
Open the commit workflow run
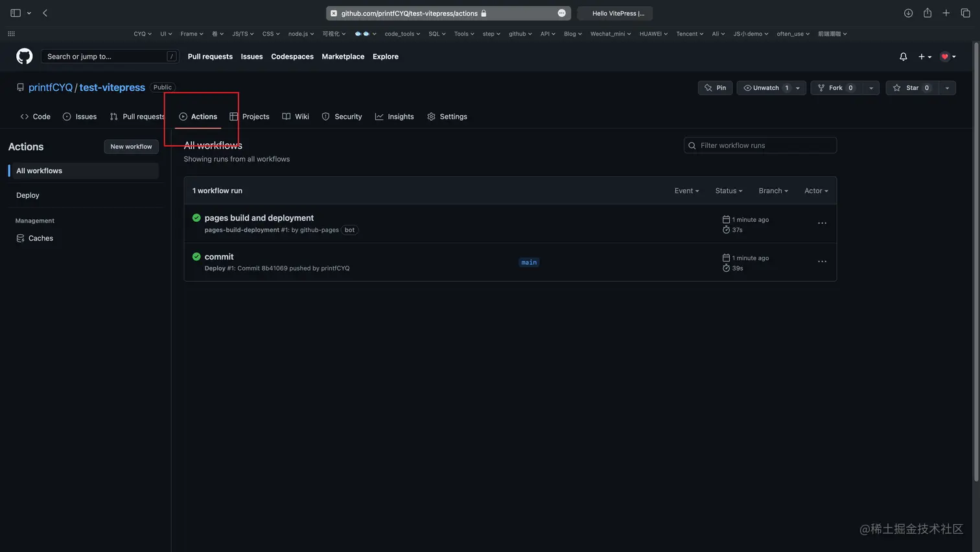219,257
